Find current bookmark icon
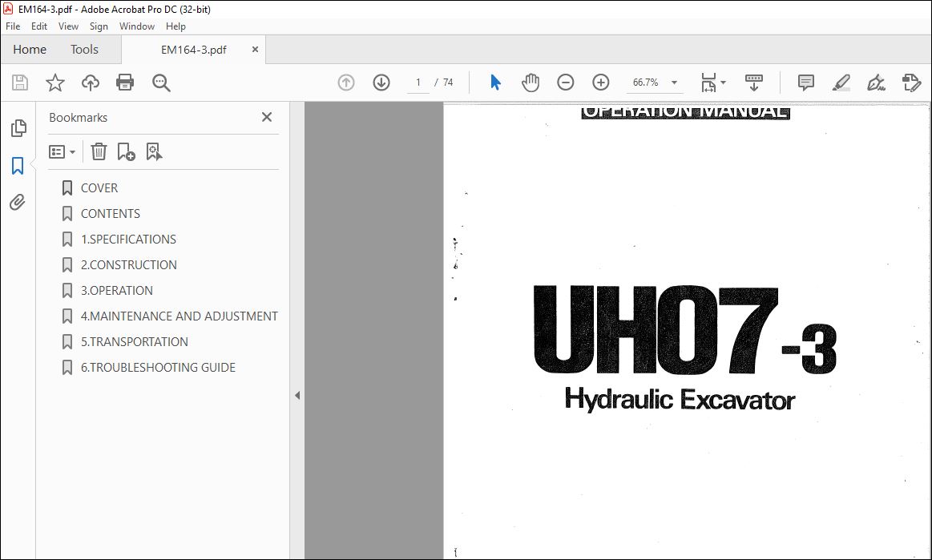The width and height of the screenshot is (932, 560). point(154,151)
